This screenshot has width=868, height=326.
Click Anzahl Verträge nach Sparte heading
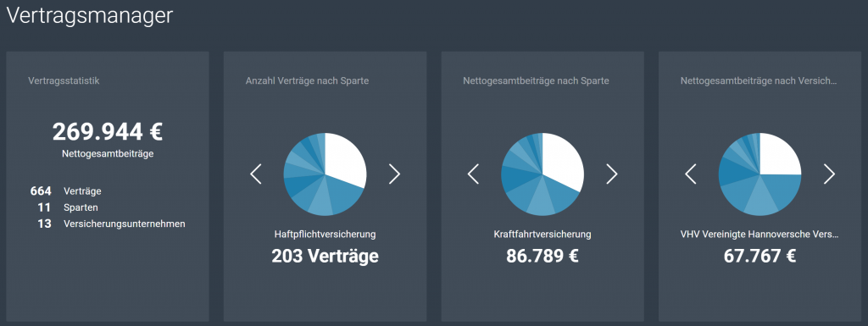pyautogui.click(x=307, y=80)
